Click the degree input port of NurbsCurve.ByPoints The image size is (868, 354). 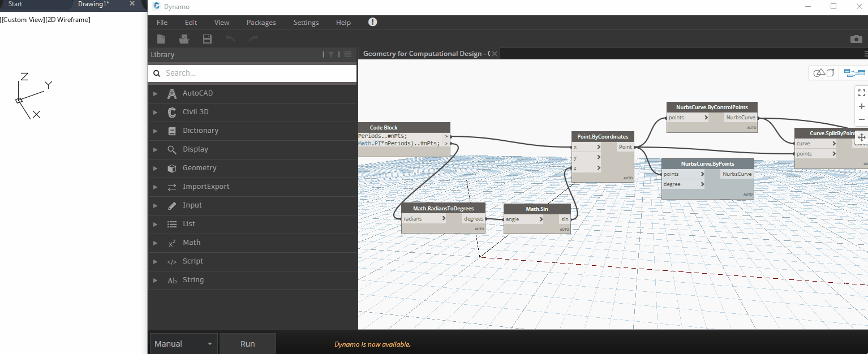coord(684,184)
